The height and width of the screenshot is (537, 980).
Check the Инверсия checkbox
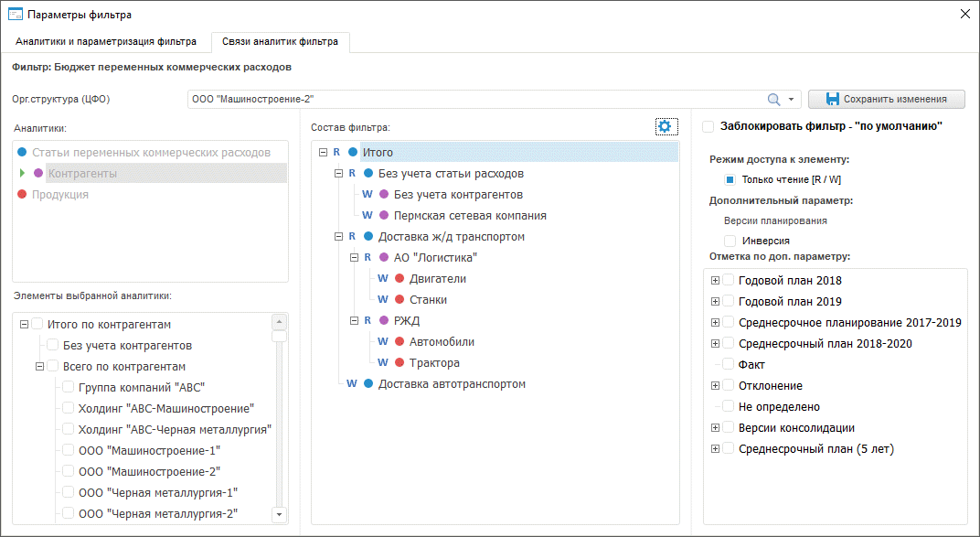click(x=730, y=241)
